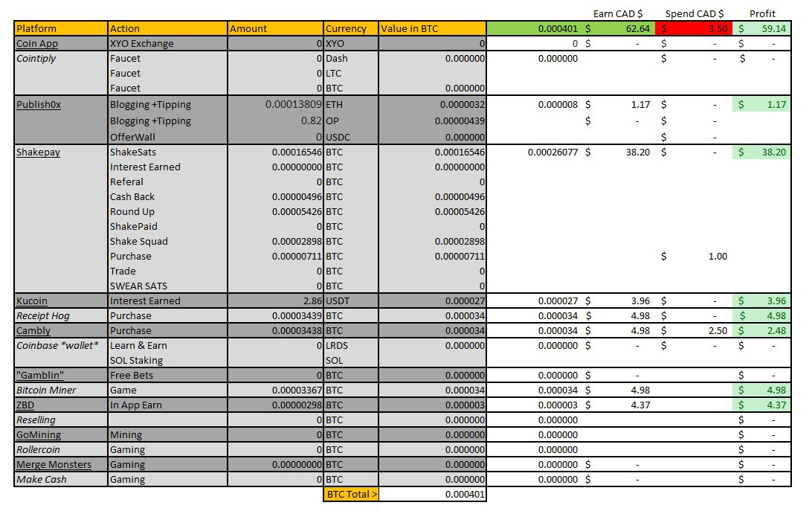Screen dimensions: 812x511
Task: Follow the Shakepay platform link
Action: pyautogui.click(x=39, y=152)
